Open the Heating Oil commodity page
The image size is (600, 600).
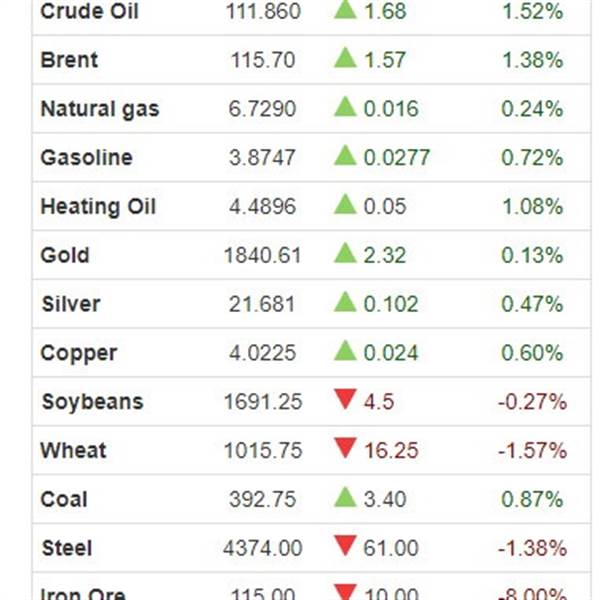(x=98, y=207)
